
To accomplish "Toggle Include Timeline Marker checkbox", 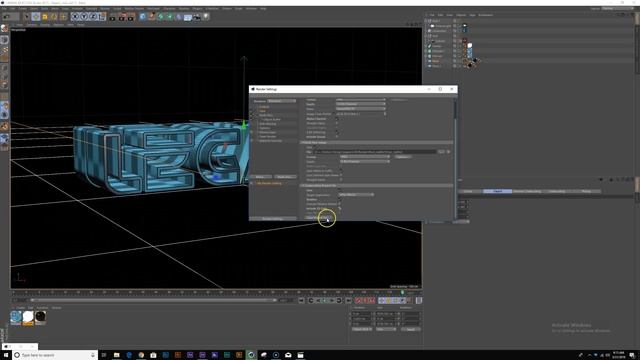I will click(340, 204).
